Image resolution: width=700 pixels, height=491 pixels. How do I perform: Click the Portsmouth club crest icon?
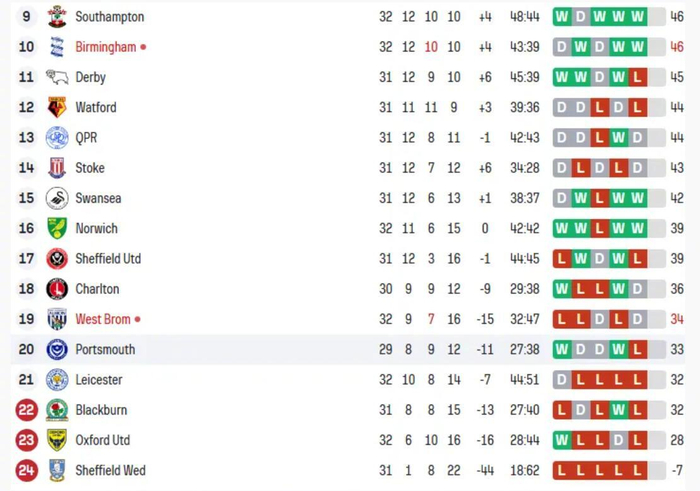point(57,350)
